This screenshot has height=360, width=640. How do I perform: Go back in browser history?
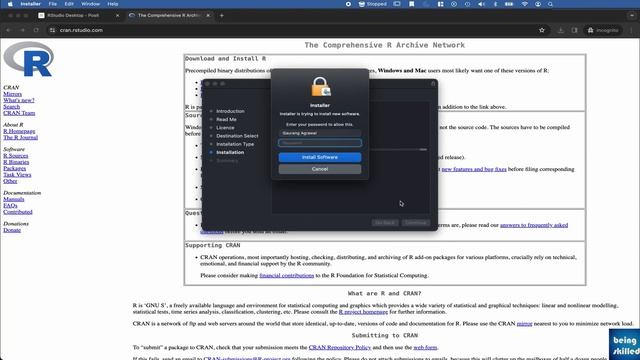[x=9, y=30]
